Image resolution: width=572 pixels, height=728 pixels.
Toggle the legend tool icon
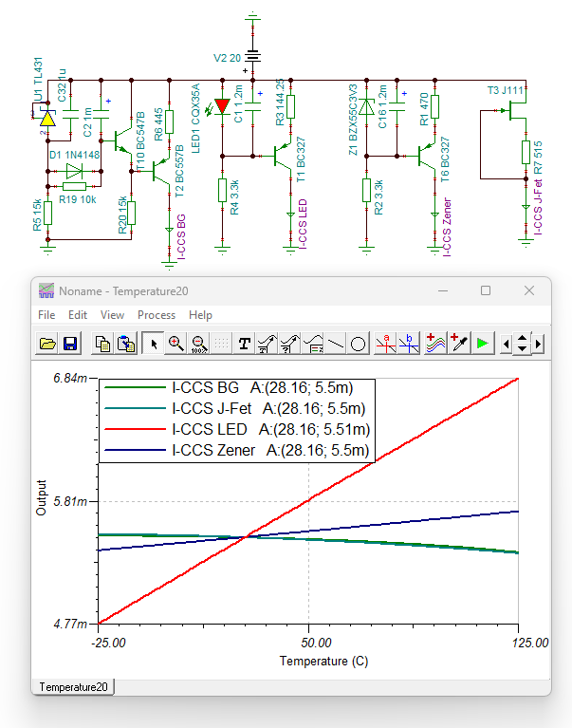(313, 344)
